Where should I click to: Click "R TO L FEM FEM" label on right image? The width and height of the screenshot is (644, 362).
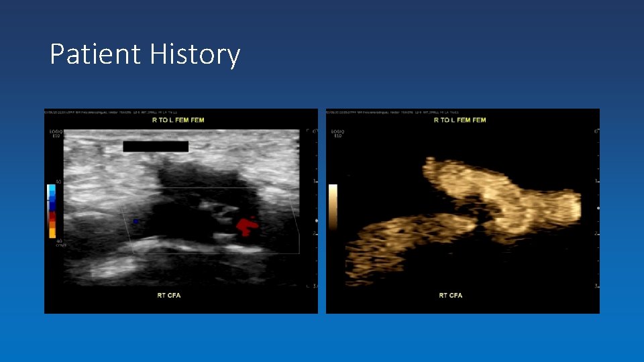tap(460, 120)
